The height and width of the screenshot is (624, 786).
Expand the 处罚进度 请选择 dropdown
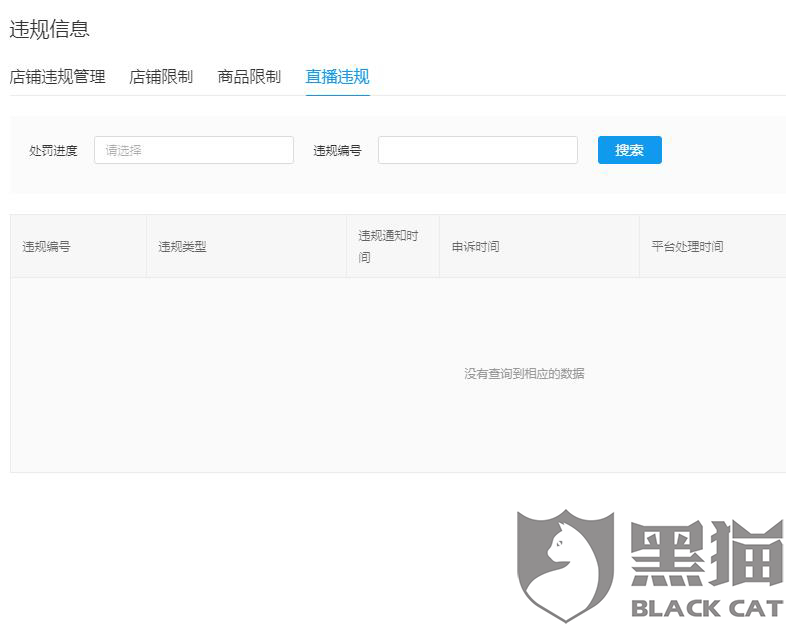click(x=194, y=150)
